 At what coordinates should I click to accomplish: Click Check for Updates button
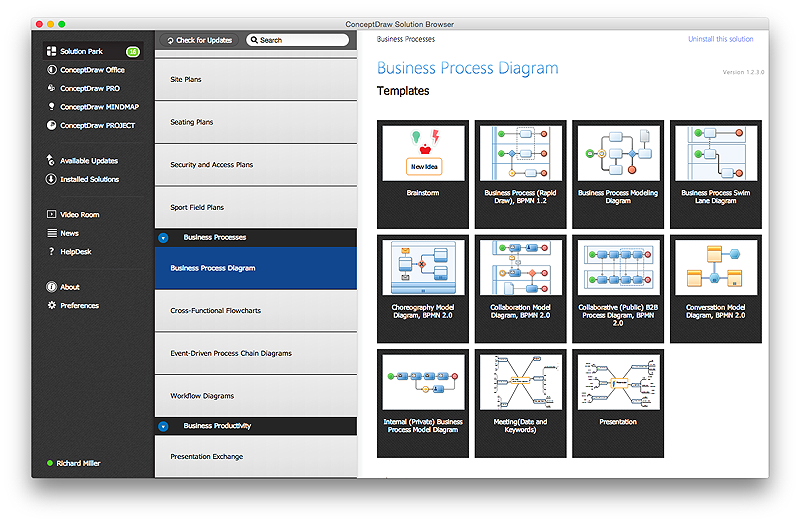[x=199, y=40]
